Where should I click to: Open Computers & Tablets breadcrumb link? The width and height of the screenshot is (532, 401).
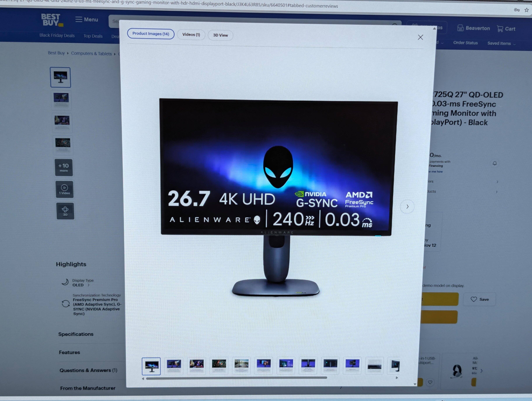(91, 53)
